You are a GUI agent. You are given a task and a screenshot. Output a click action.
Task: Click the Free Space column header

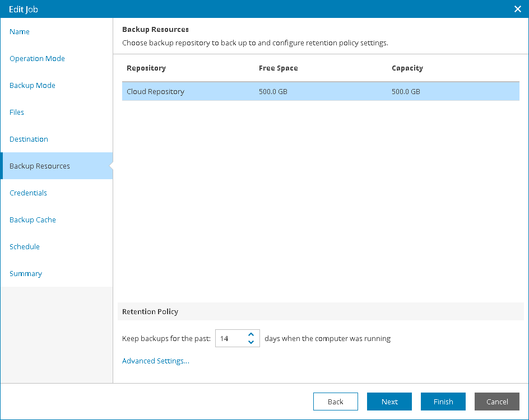coord(279,68)
